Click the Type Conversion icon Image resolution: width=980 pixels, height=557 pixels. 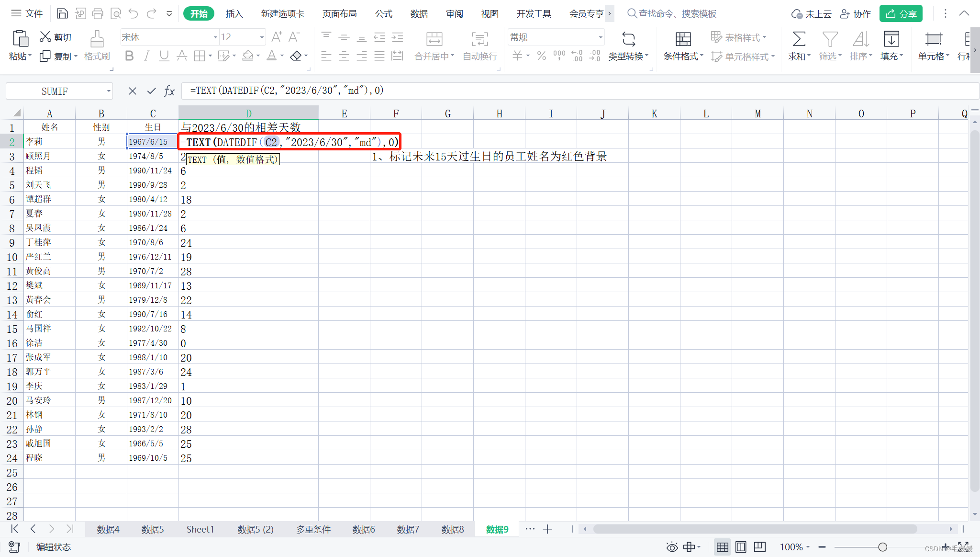[628, 39]
